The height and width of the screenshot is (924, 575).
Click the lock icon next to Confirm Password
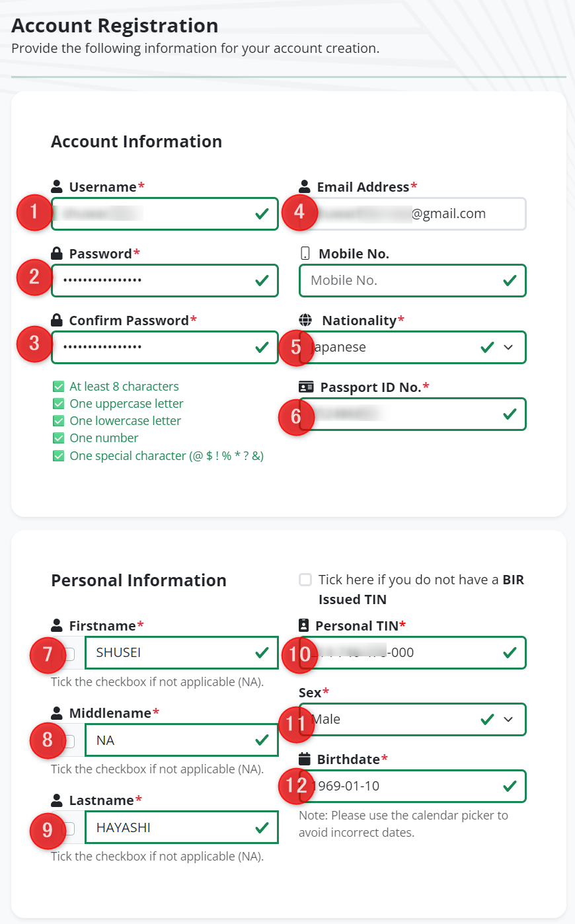tap(57, 320)
